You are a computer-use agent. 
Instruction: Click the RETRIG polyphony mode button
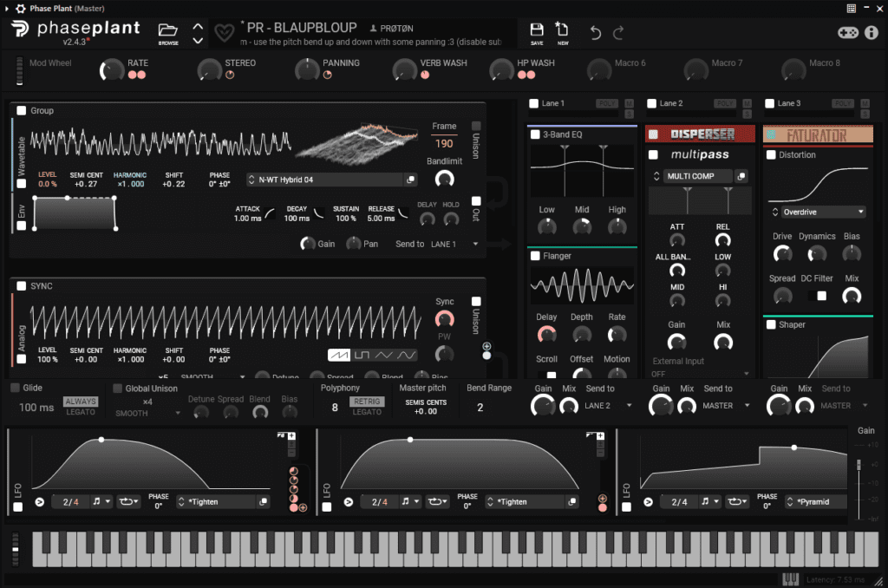(367, 402)
